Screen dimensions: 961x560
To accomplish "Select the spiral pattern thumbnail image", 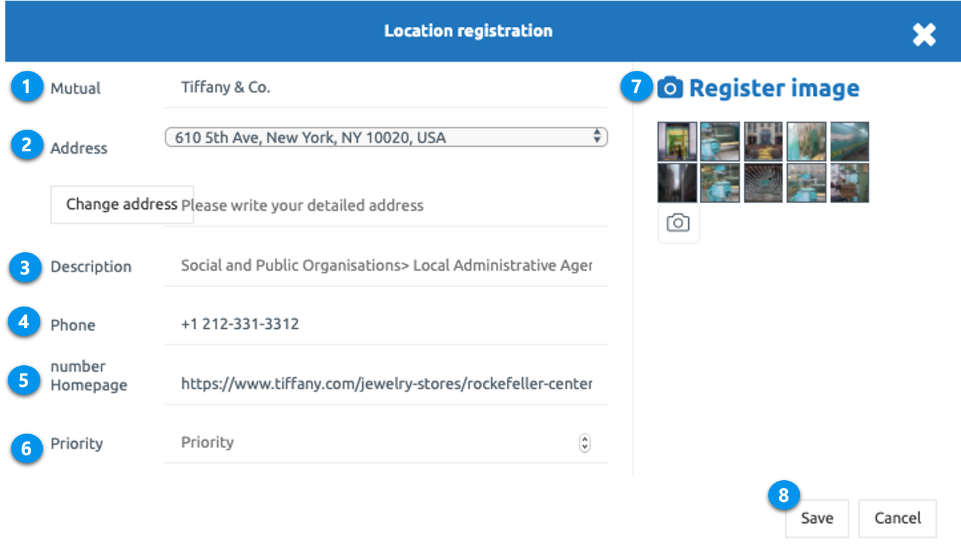I will click(x=763, y=183).
